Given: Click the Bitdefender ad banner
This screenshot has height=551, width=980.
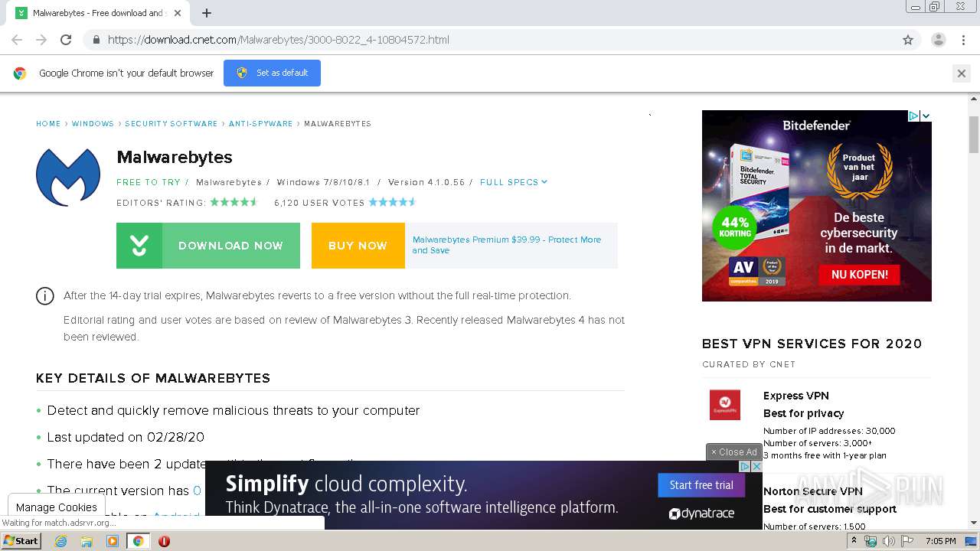Looking at the screenshot, I should point(817,206).
